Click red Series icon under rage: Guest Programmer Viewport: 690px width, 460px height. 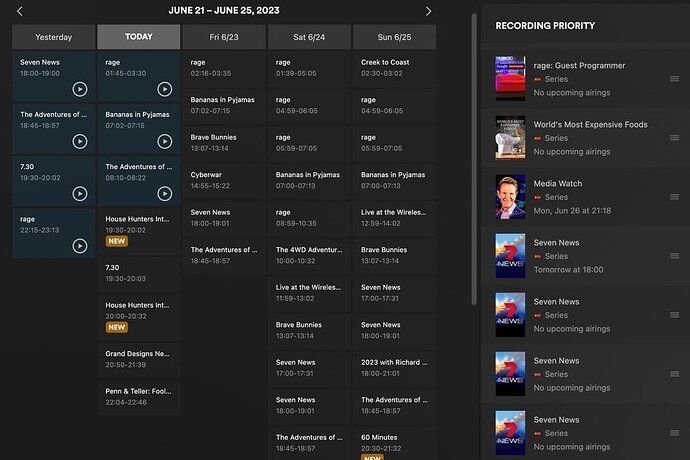(537, 80)
